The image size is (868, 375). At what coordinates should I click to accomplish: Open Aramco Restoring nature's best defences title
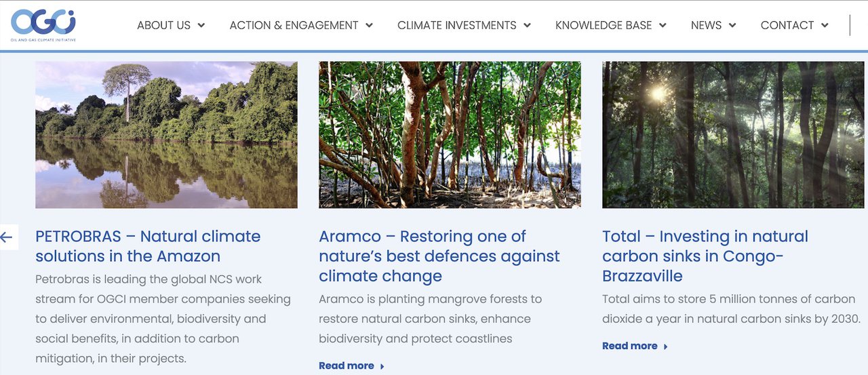[439, 256]
